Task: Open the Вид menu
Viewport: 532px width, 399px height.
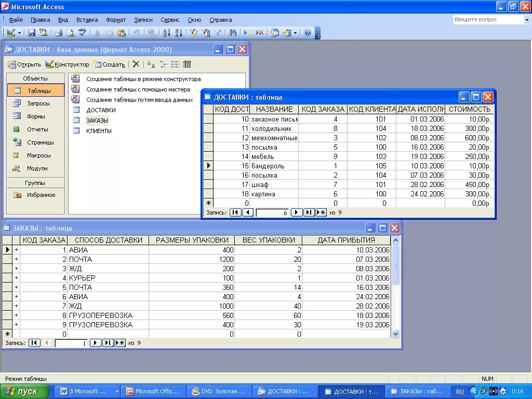Action: pyautogui.click(x=63, y=20)
